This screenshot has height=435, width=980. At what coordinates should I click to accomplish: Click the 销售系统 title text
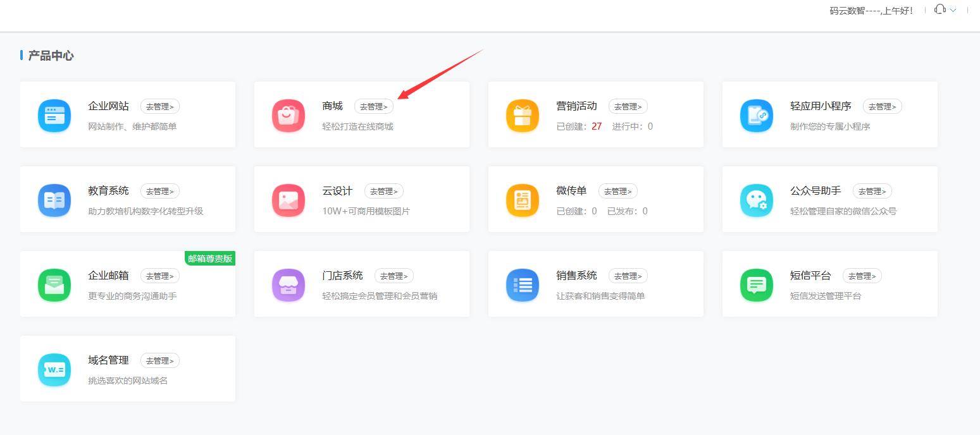(576, 276)
